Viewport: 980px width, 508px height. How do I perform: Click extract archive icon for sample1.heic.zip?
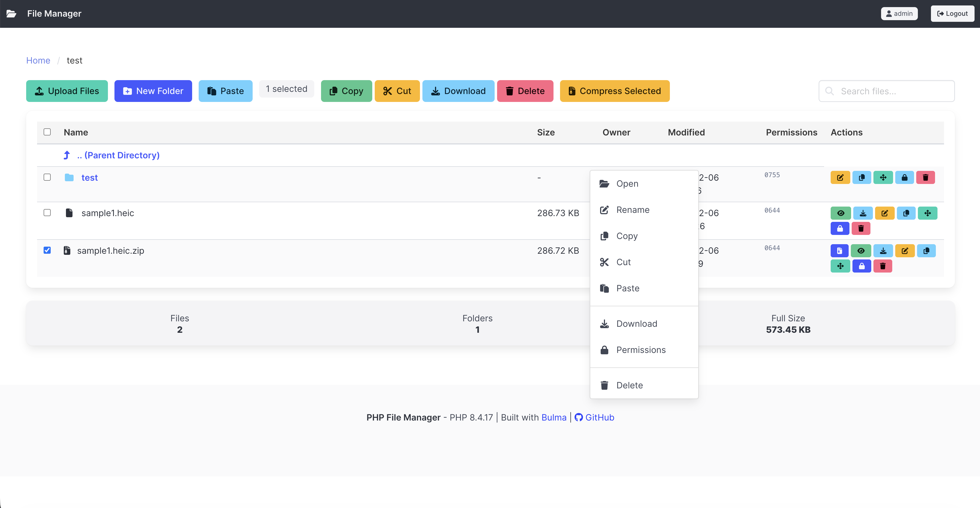click(839, 251)
